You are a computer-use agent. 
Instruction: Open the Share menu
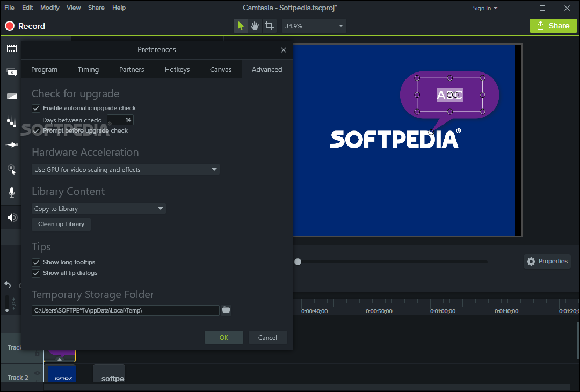pyautogui.click(x=96, y=8)
